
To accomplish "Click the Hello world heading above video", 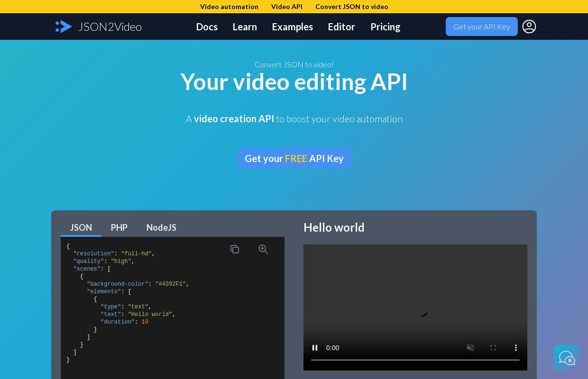I will pos(334,227).
